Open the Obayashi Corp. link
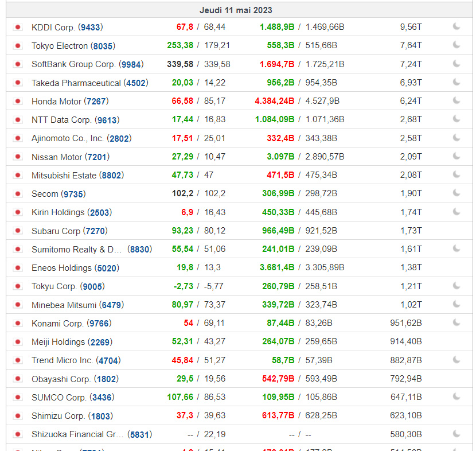 [61, 379]
